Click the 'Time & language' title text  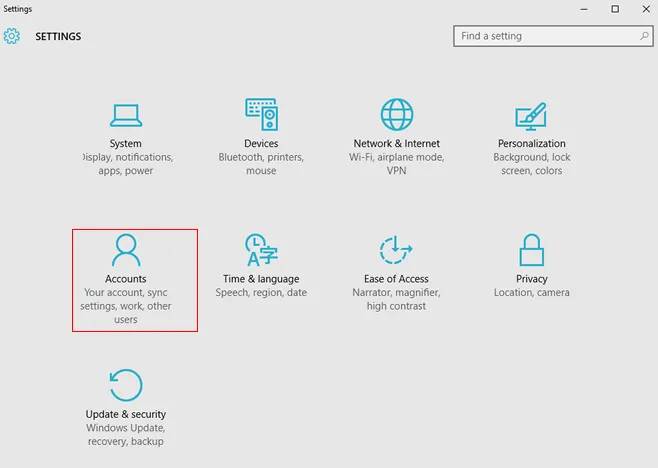[261, 279]
